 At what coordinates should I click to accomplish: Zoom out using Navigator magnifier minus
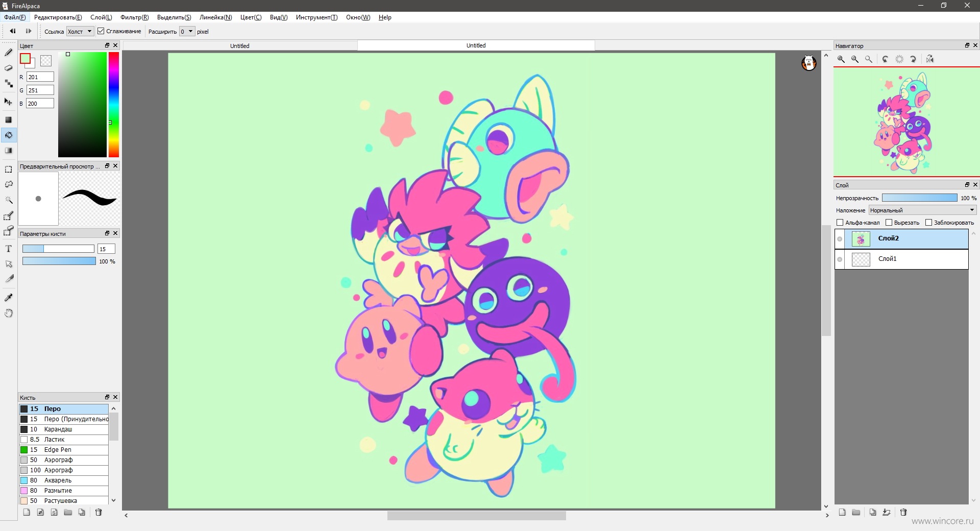(x=855, y=59)
